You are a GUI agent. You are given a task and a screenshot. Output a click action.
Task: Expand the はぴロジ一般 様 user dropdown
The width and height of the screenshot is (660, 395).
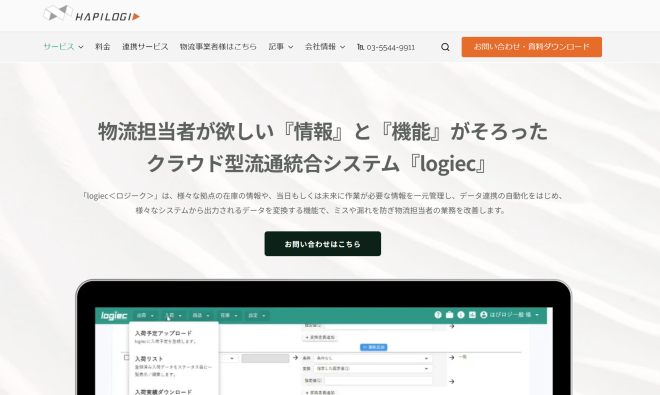514,315
